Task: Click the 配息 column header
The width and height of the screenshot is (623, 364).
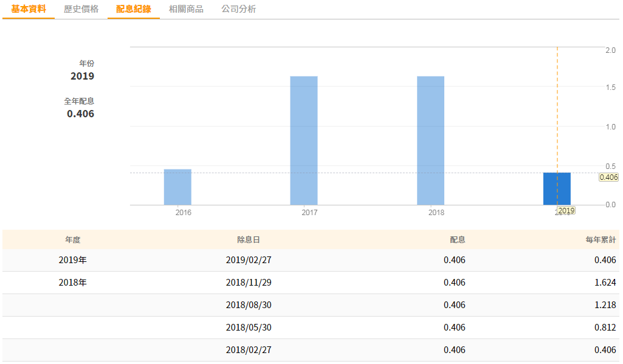Action: pos(458,240)
